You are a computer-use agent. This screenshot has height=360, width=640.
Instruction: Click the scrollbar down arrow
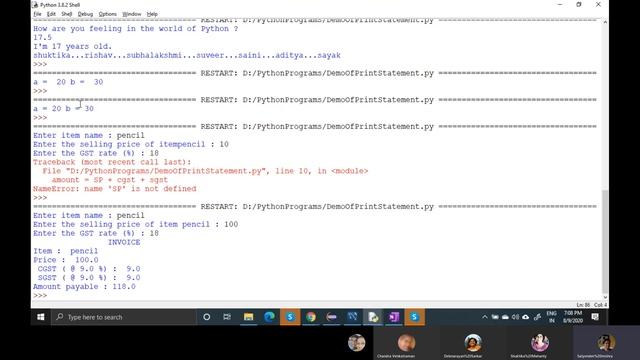click(x=605, y=298)
